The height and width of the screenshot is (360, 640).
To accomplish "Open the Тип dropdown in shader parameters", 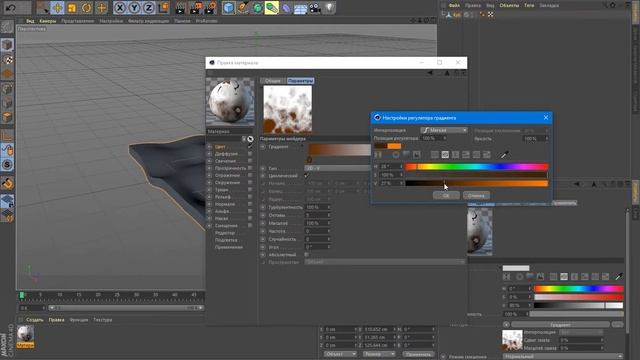I will 337,168.
